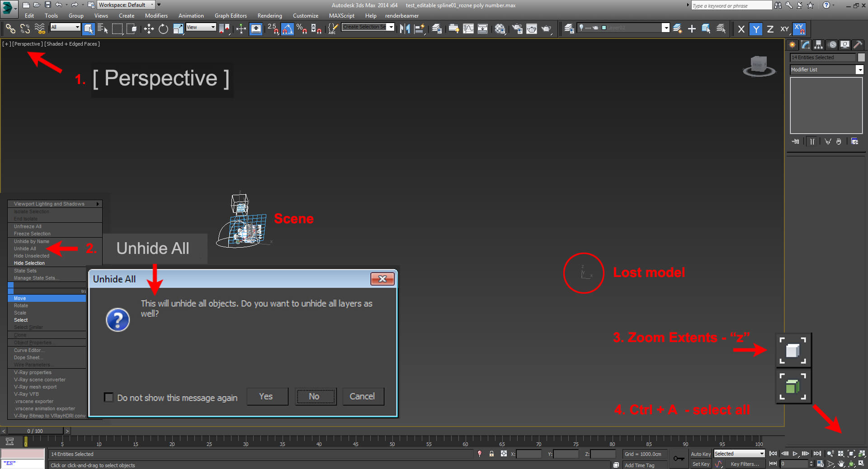Viewport: 868px width, 469px height.
Task: Click the Render Production teapot icon
Action: coord(547,29)
